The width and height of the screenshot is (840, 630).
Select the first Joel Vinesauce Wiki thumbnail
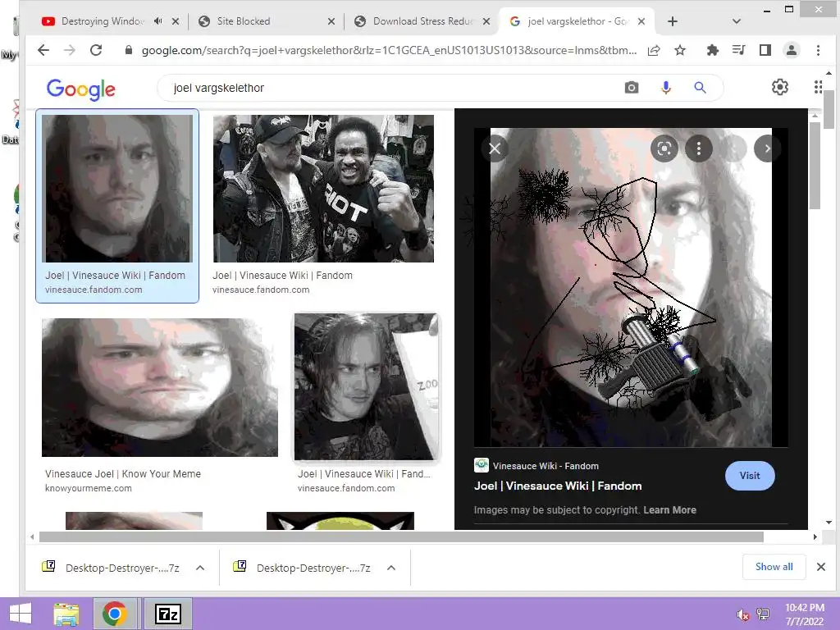117,189
